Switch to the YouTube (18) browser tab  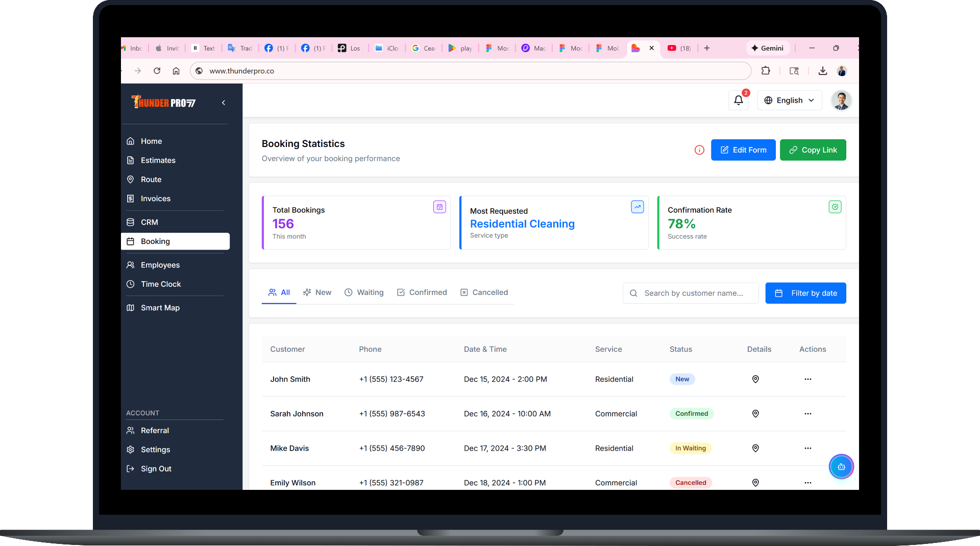pyautogui.click(x=679, y=48)
